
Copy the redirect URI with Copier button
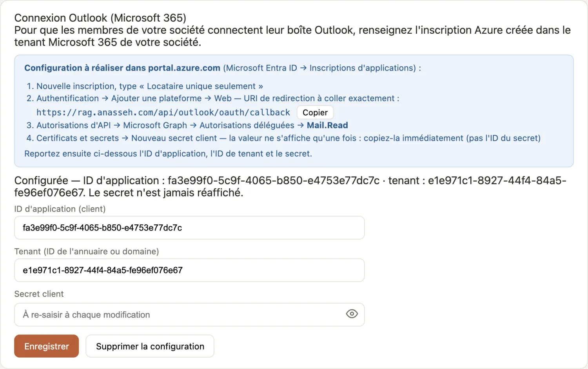tap(315, 113)
